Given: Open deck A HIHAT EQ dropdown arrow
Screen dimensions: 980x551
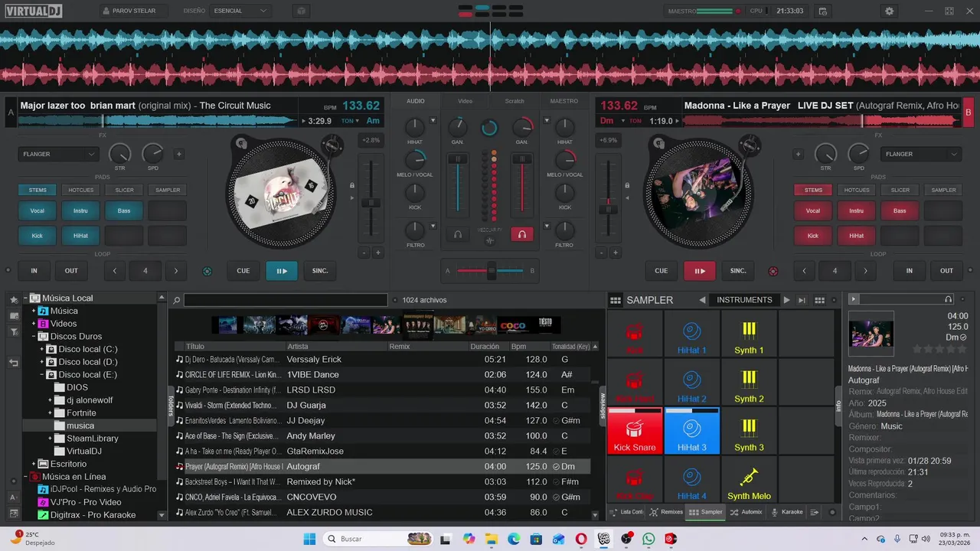Looking at the screenshot, I should point(433,121).
